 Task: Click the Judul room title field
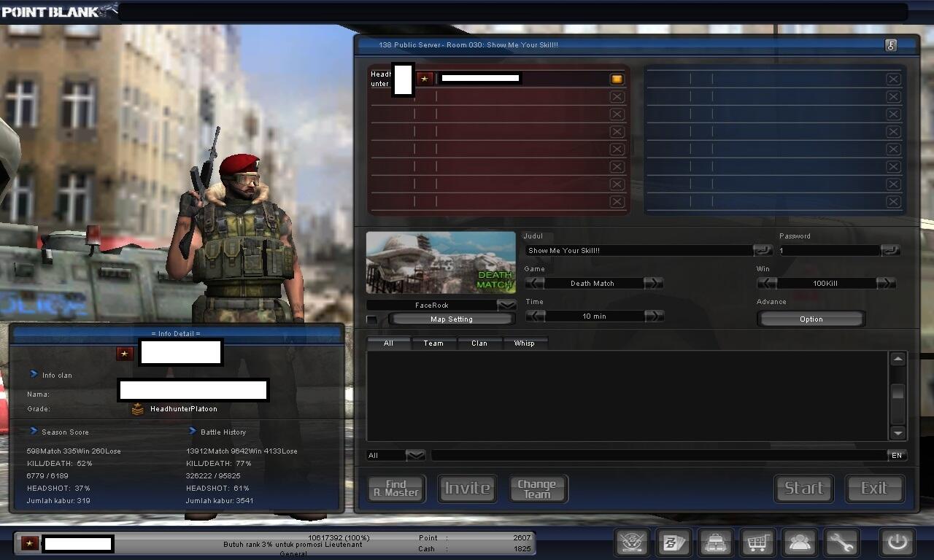click(639, 250)
